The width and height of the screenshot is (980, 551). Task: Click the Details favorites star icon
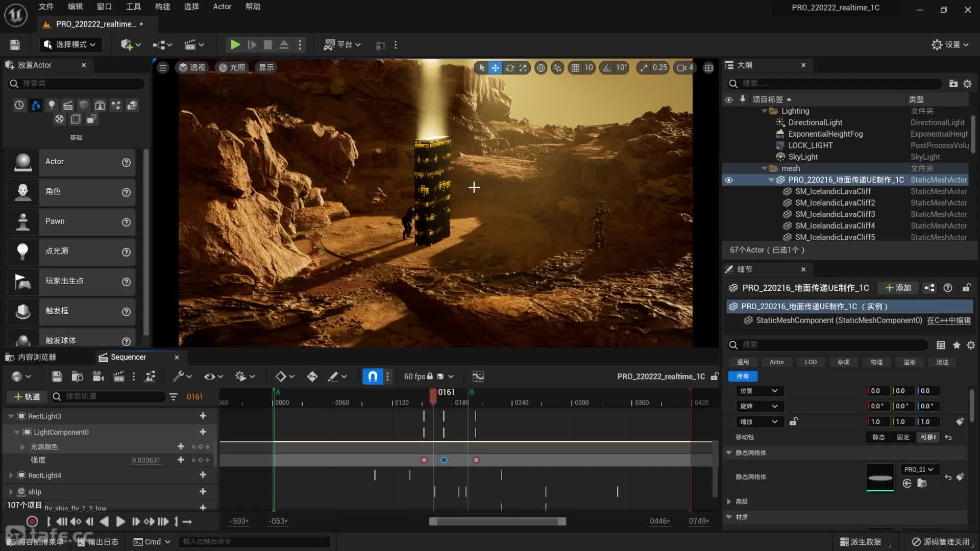point(957,345)
